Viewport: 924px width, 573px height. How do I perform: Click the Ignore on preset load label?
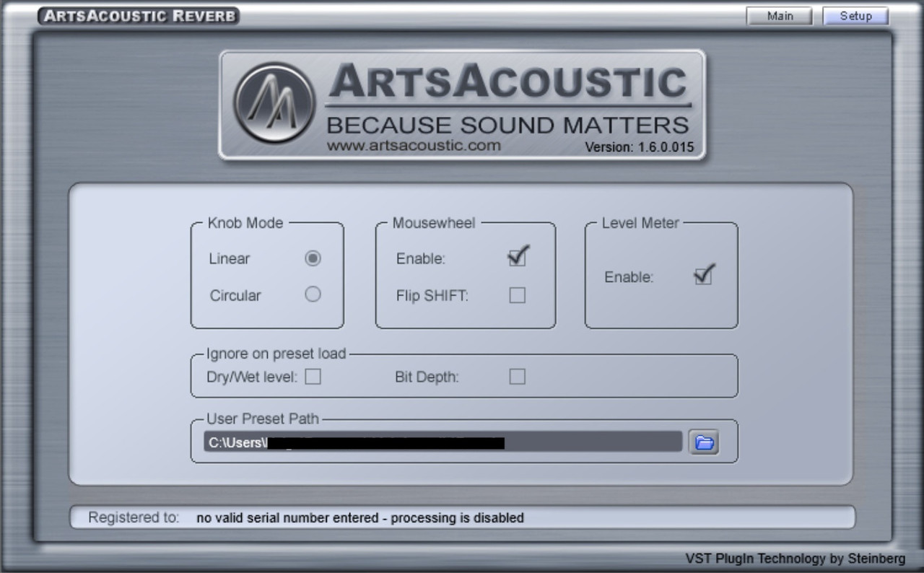(x=276, y=354)
